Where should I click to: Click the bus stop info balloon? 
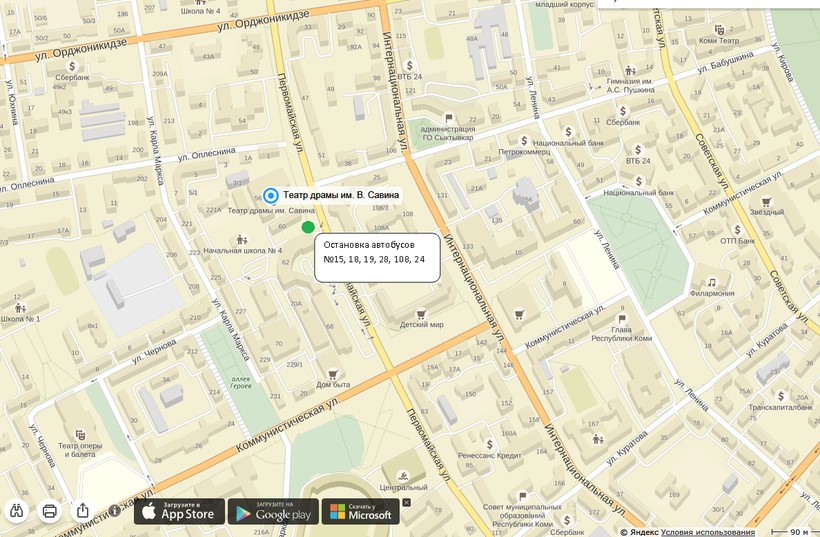coord(377,258)
